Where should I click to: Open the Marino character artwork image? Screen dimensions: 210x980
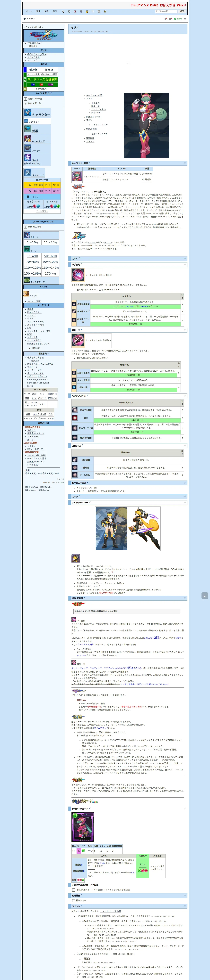click(x=146, y=125)
